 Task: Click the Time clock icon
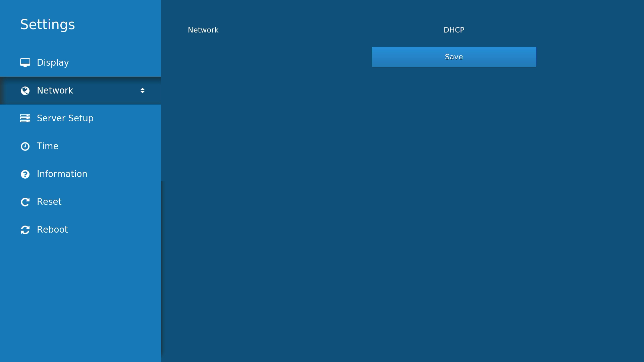click(x=25, y=146)
